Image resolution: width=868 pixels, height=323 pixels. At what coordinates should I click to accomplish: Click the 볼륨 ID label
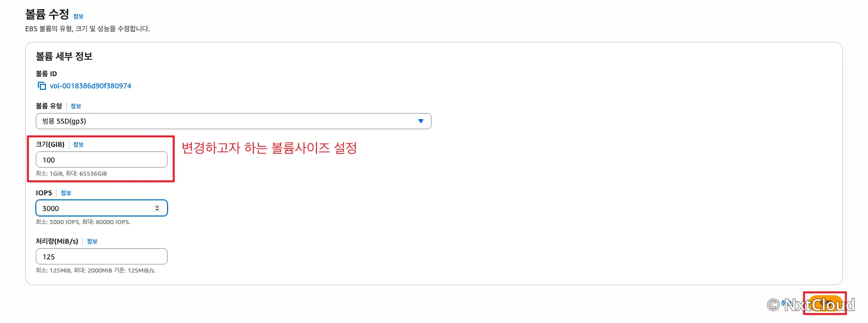[x=46, y=74]
